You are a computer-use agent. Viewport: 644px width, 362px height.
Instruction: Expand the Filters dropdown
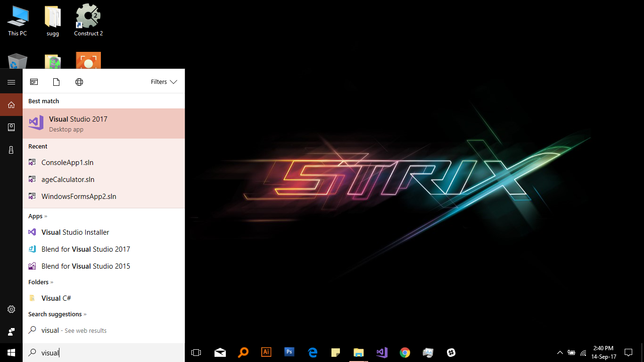164,82
